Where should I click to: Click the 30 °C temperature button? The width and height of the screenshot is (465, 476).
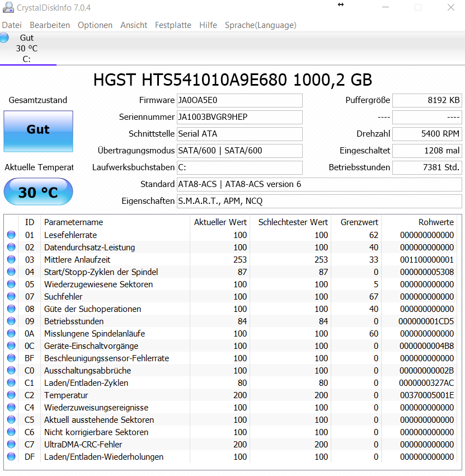(x=38, y=192)
